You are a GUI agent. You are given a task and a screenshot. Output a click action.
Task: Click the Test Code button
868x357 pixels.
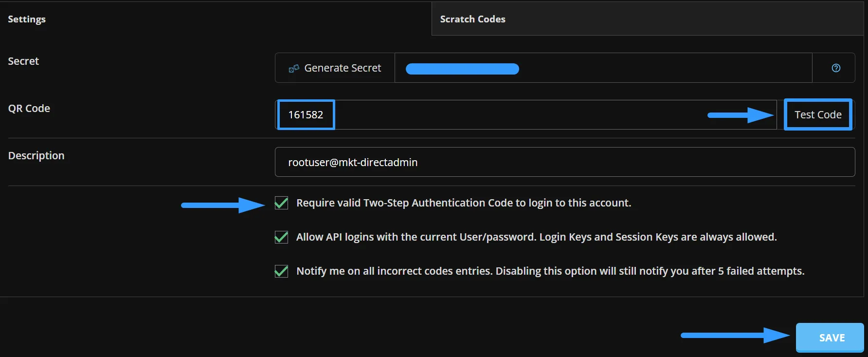click(x=818, y=114)
